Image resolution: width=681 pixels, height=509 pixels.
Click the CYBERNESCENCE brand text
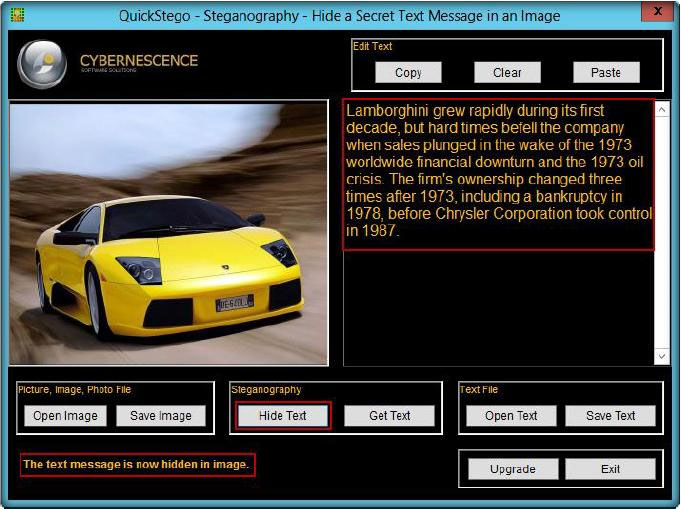pyautogui.click(x=139, y=61)
